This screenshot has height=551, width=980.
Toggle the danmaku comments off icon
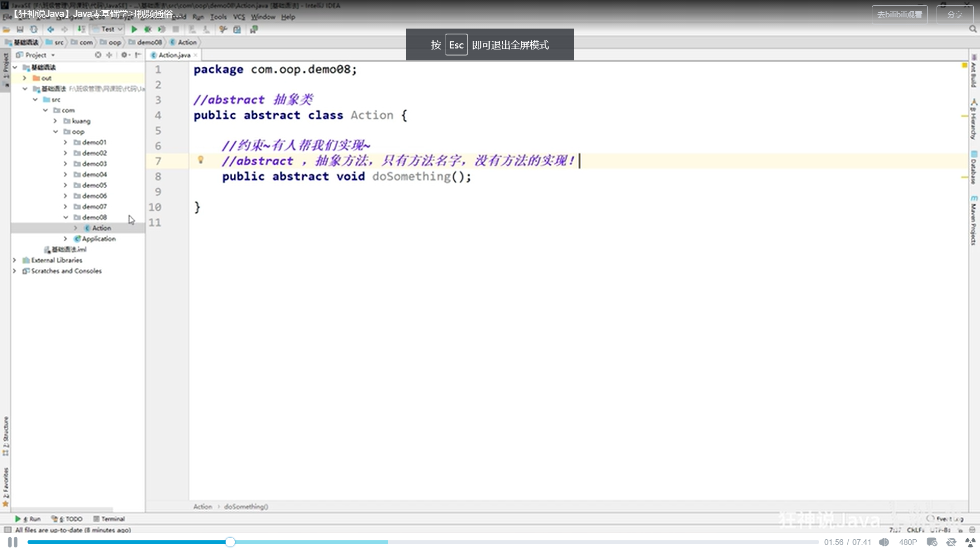(932, 542)
